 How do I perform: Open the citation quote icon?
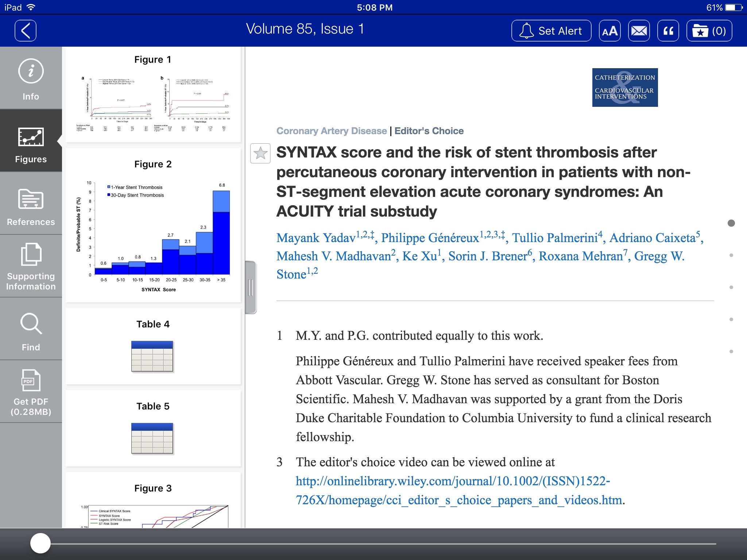(x=668, y=31)
